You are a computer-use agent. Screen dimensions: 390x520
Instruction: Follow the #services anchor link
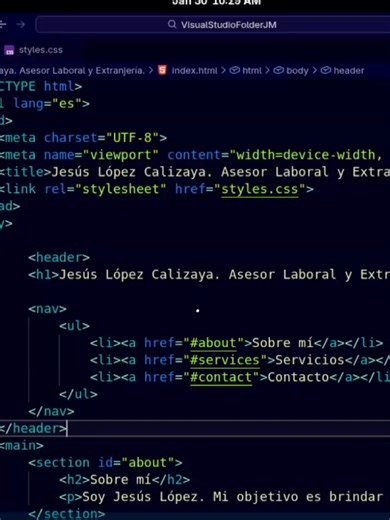click(x=225, y=360)
